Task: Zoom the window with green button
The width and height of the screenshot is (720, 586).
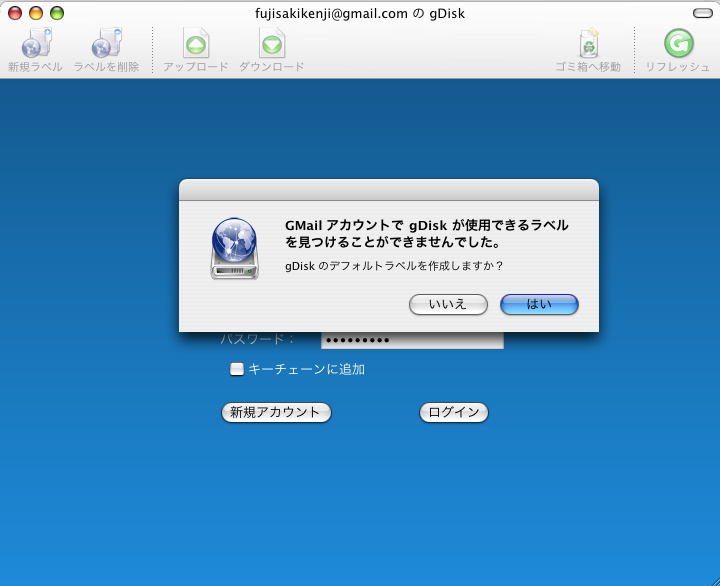Action: click(x=57, y=13)
